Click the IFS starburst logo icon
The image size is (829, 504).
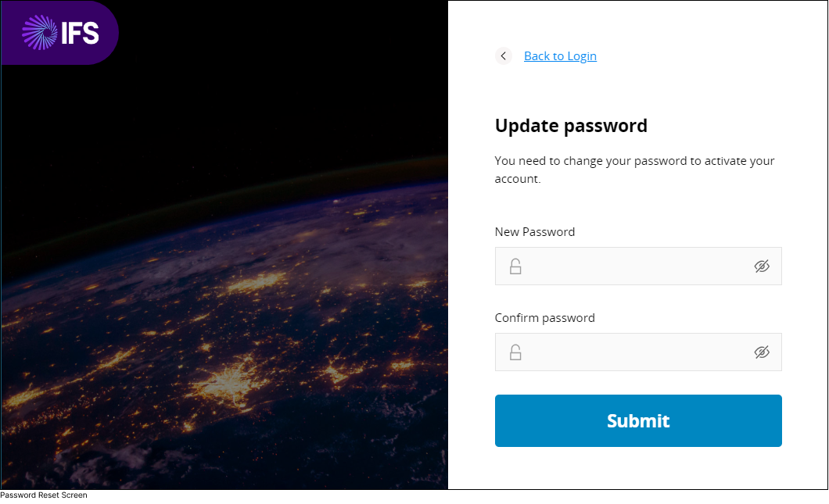point(40,32)
